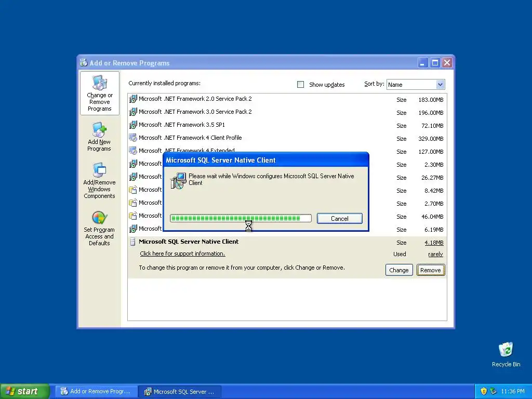Click program icon of the 46.04MB Microsoft entry
This screenshot has width=532, height=399.
pos(133,216)
